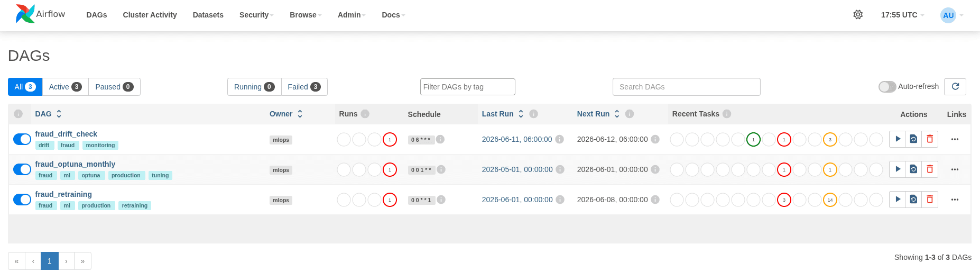
Task: Click green success task circle for fraud_drift_check
Action: point(753,140)
